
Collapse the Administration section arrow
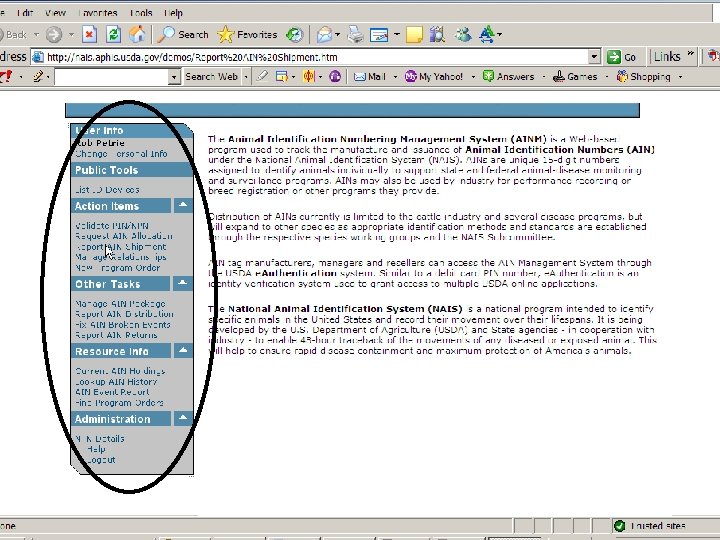click(183, 418)
